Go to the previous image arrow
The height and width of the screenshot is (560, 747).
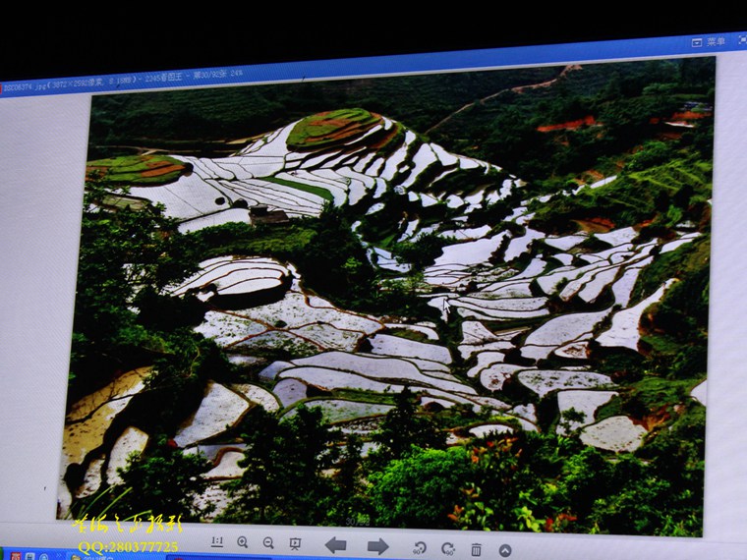point(335,545)
